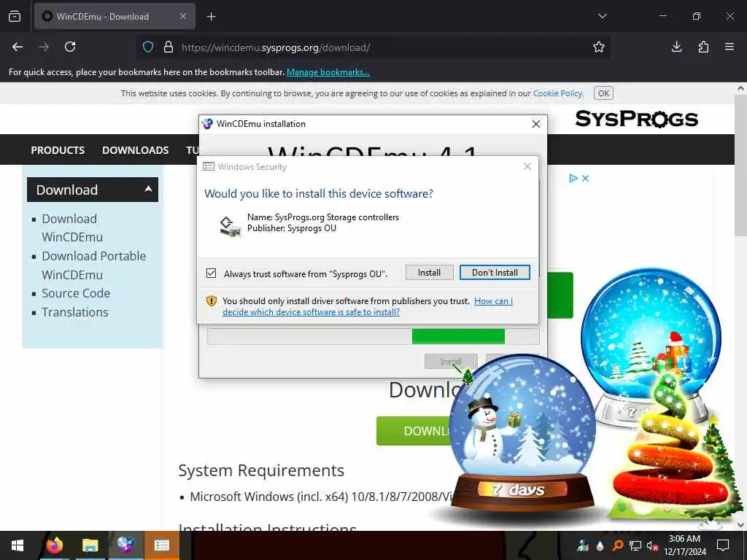This screenshot has width=747, height=560.
Task: Bookmark this page with the star
Action: coord(599,47)
